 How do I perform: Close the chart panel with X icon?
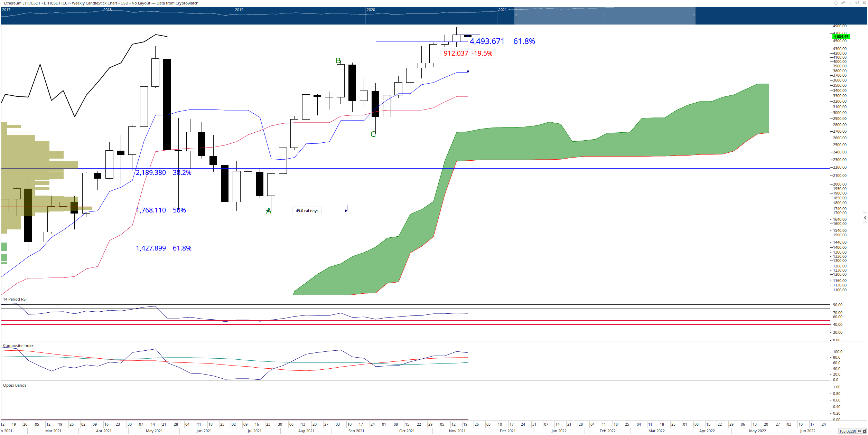864,3
